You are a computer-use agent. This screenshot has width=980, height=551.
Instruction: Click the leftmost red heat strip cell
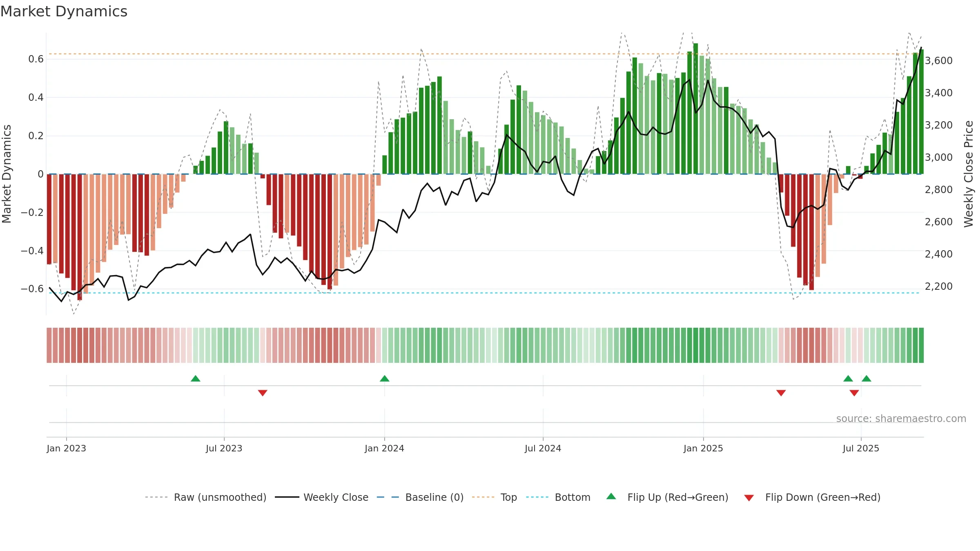[49, 345]
